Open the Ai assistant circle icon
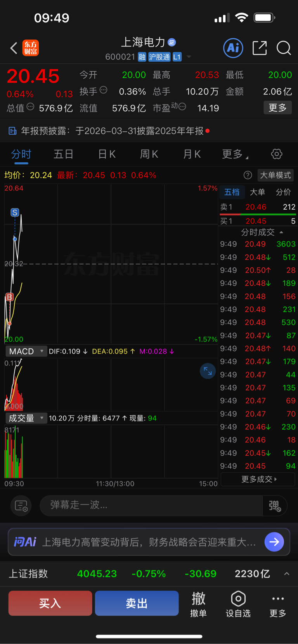The height and width of the screenshot is (644, 298). [x=233, y=48]
